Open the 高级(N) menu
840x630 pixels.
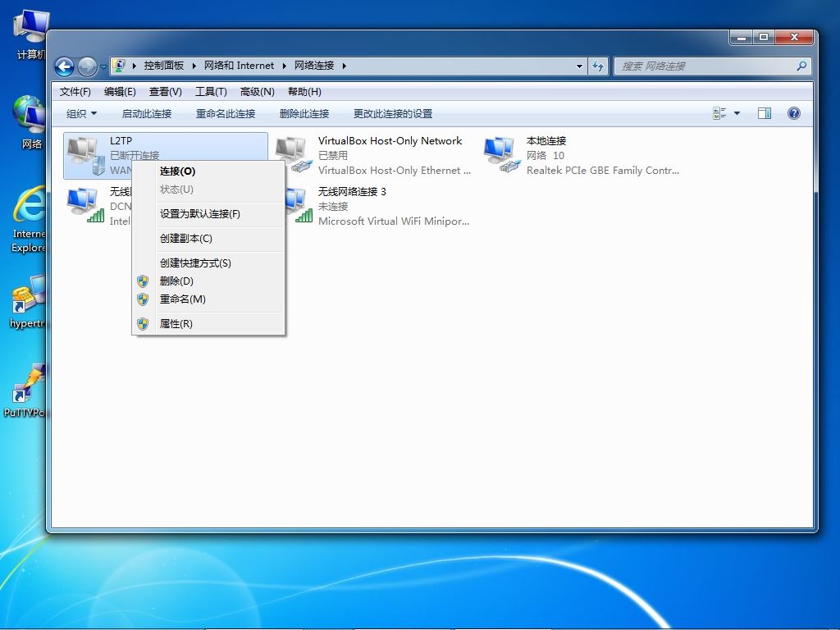(257, 92)
